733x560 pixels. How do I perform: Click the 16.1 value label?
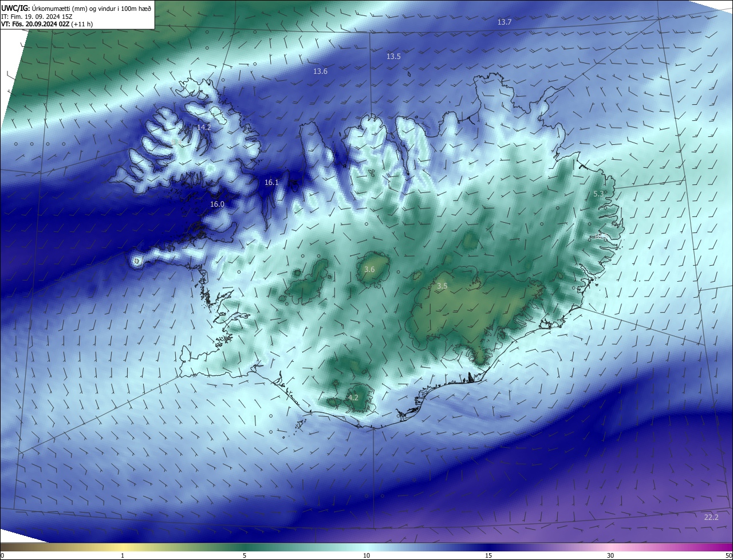pos(271,182)
